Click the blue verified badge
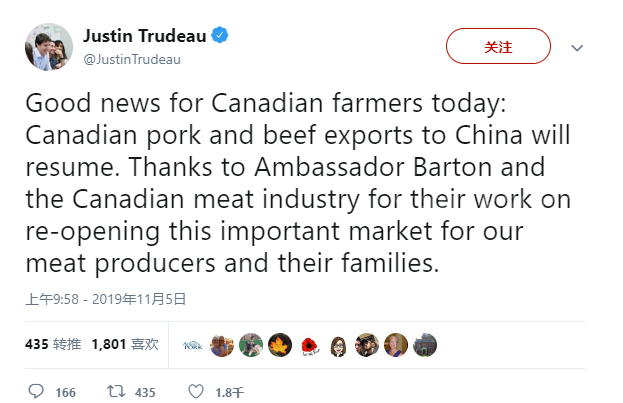Image resolution: width=623 pixels, height=403 pixels. click(219, 36)
